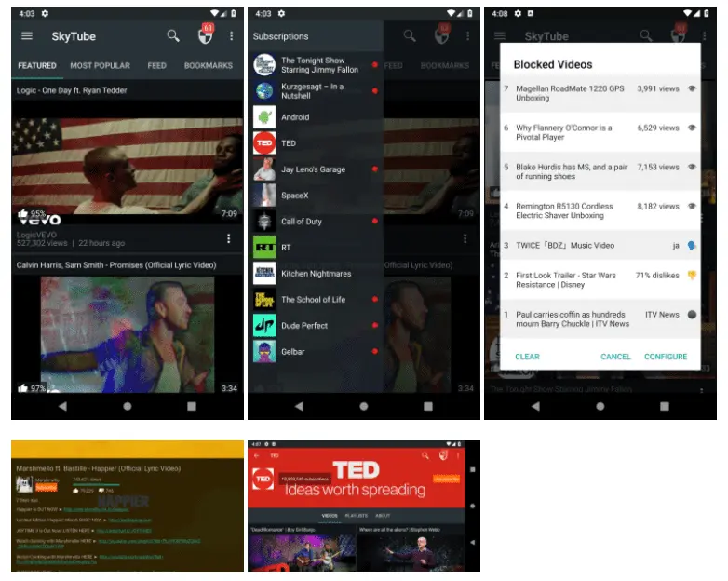Tap the Marshmello channel avatar
The width and height of the screenshot is (728, 581).
point(24,484)
